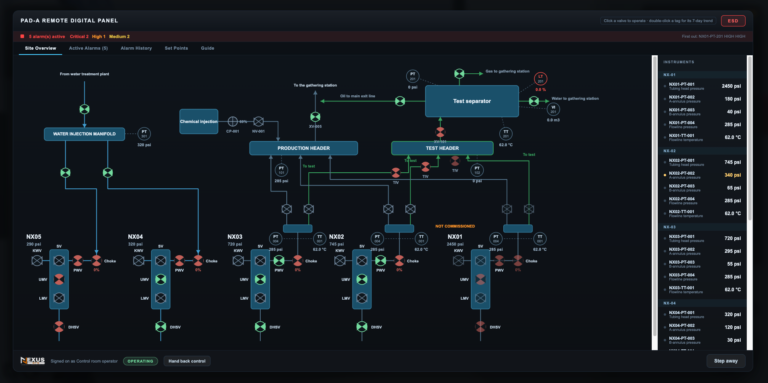
Task: Open the Alarm History tab
Action: 136,48
